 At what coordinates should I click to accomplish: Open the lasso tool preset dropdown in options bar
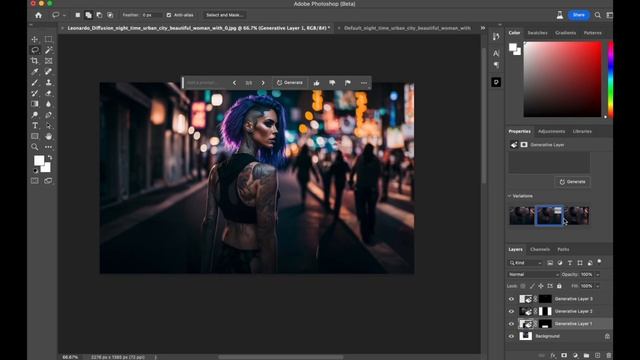point(64,15)
